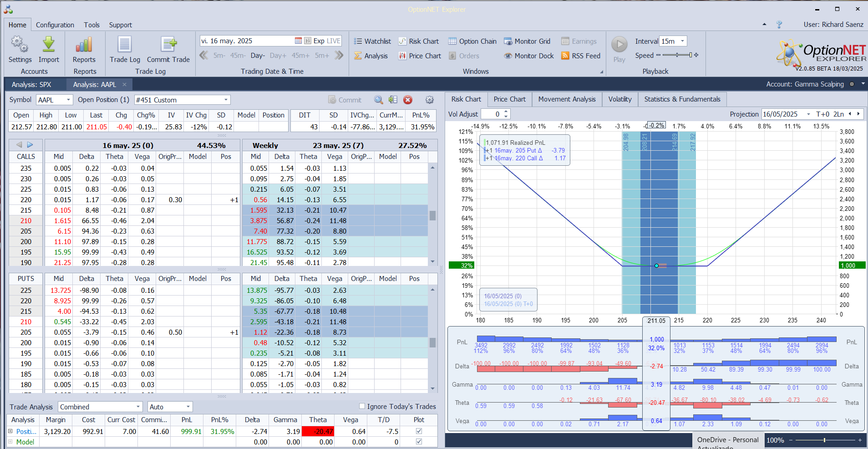Open the Symbol AAPL dropdown
Image resolution: width=868 pixels, height=449 pixels.
[68, 100]
